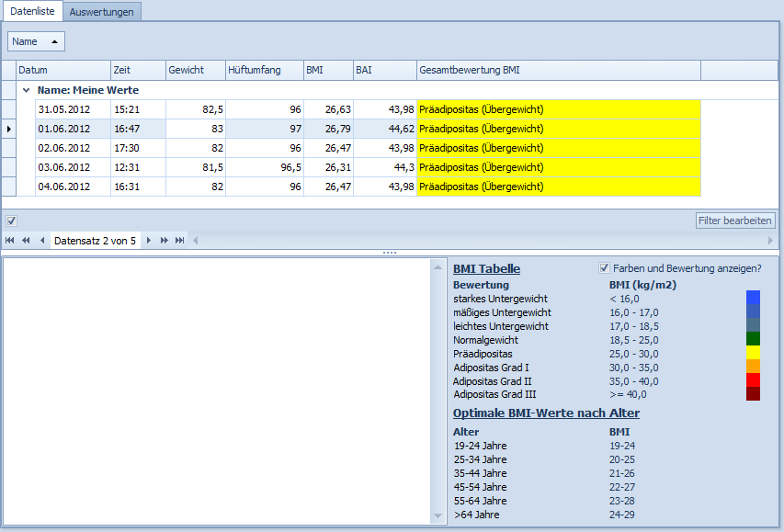This screenshot has width=784, height=532.
Task: Click the '>64 Jahre' age row
Action: [x=476, y=515]
